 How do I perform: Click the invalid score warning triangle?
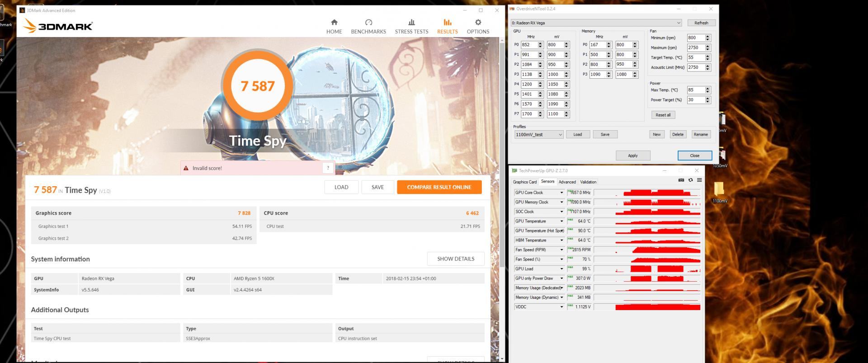point(186,168)
